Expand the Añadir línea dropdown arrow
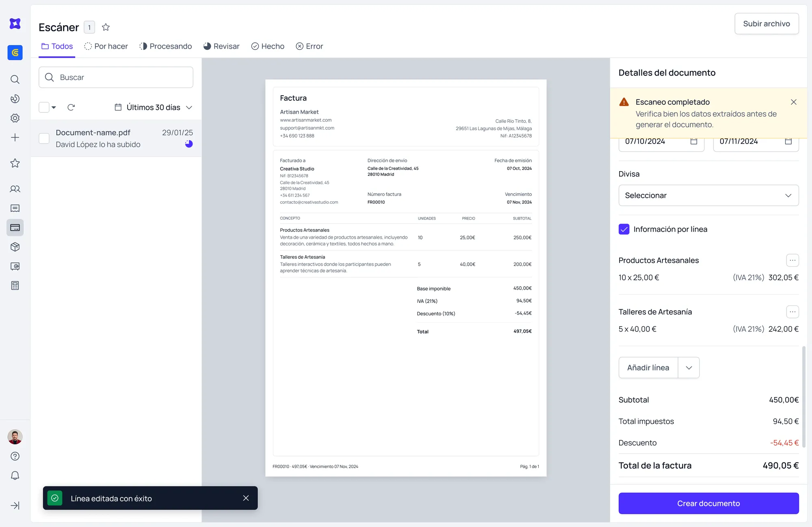 [689, 368]
